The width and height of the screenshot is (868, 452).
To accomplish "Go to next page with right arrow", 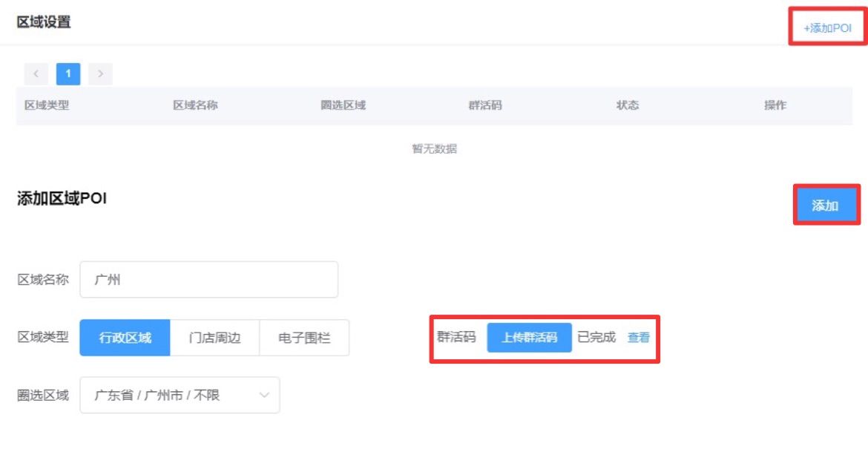I will [x=100, y=73].
